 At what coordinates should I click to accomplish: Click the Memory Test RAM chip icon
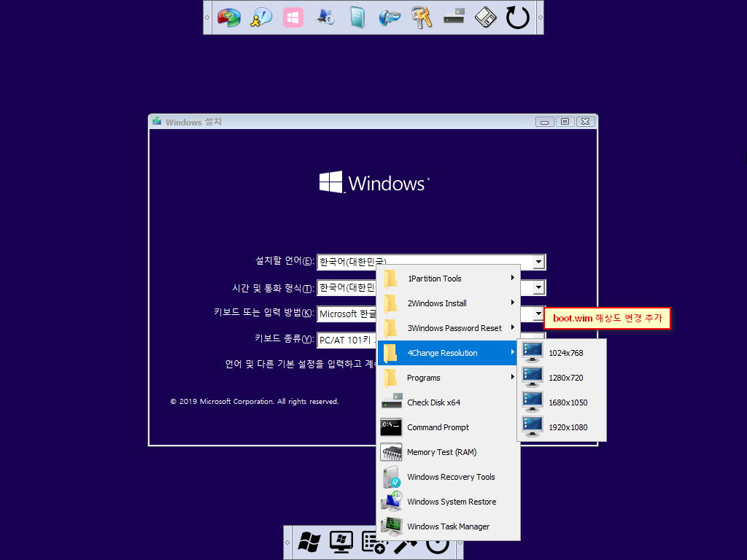[391, 452]
